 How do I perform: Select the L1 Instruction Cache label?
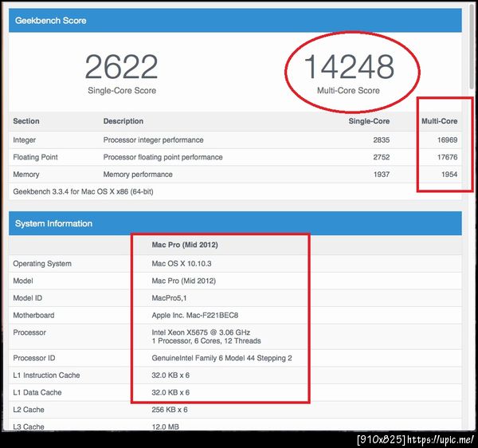point(46,375)
